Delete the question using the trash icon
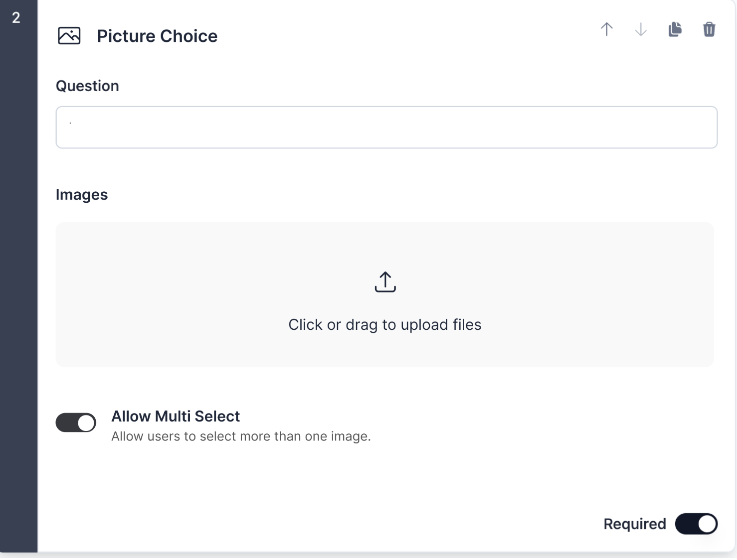This screenshot has height=560, width=737. coord(709,29)
